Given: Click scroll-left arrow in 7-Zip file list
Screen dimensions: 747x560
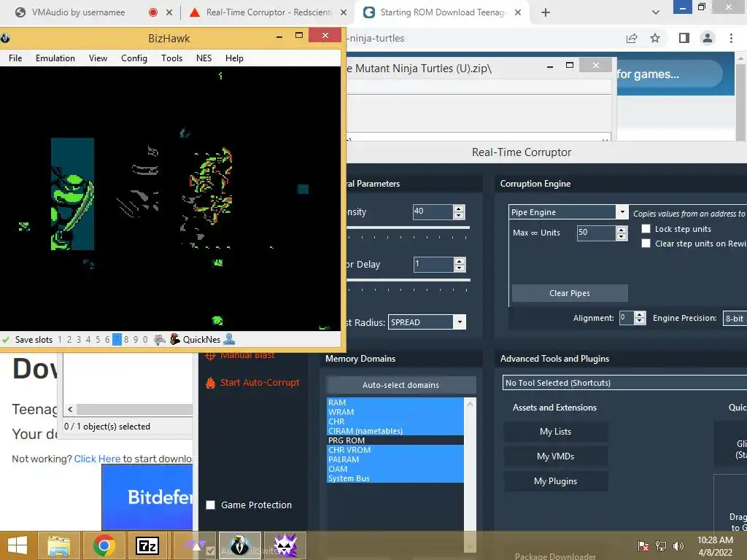Looking at the screenshot, I should pyautogui.click(x=70, y=410).
